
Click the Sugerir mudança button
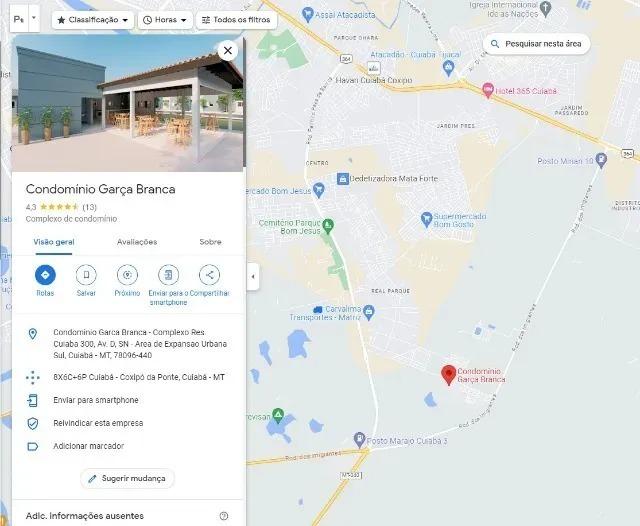(127, 478)
